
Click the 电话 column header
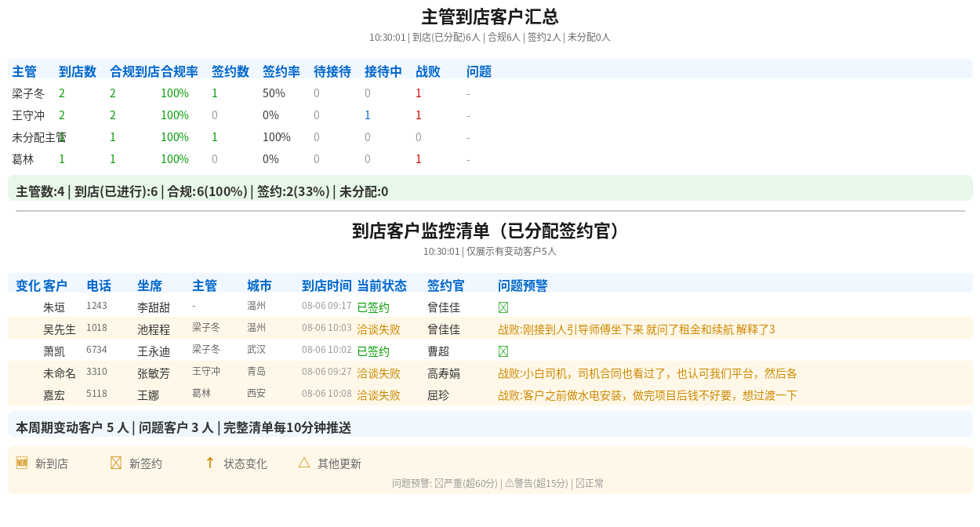pyautogui.click(x=99, y=285)
